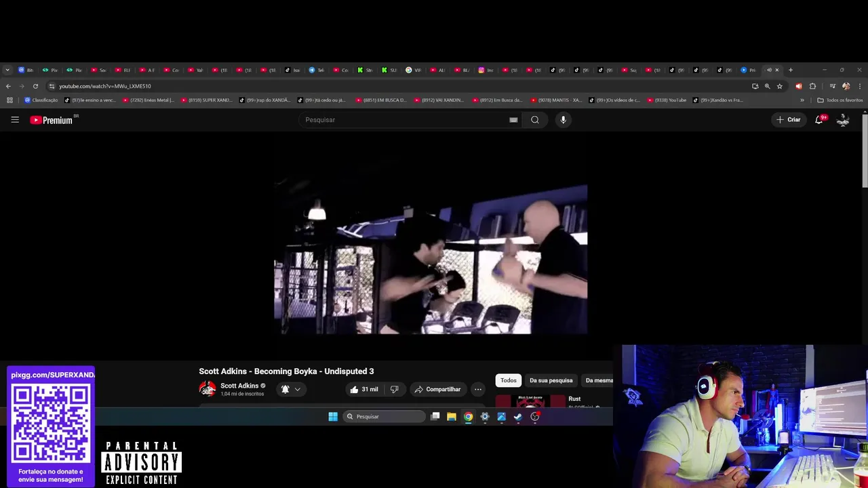Open the SUPER XAND bookmark (8159)
Image resolution: width=868 pixels, height=488 pixels.
tap(205, 100)
